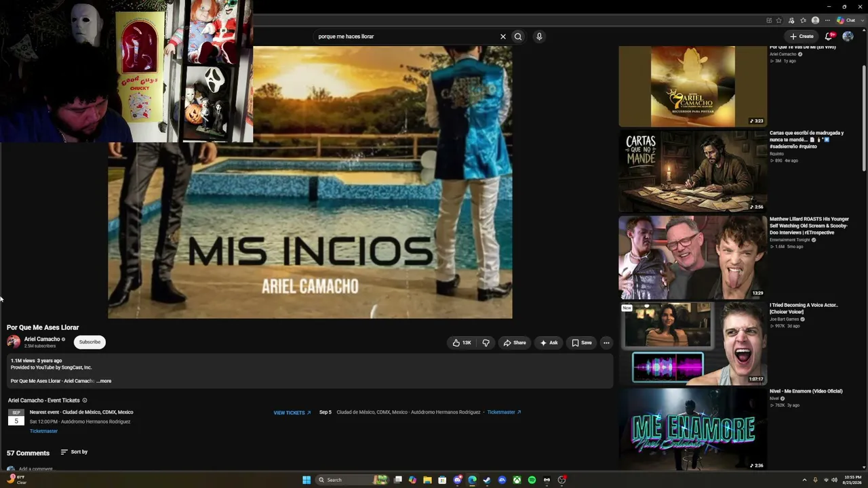The image size is (868, 488).
Task: Open the Wi-Fi network tray icon
Action: 825,480
